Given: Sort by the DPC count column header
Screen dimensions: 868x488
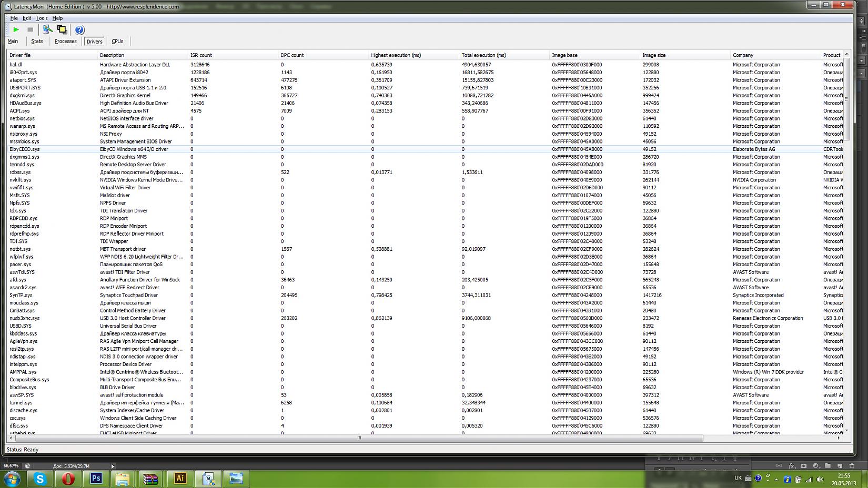Looking at the screenshot, I should (292, 55).
